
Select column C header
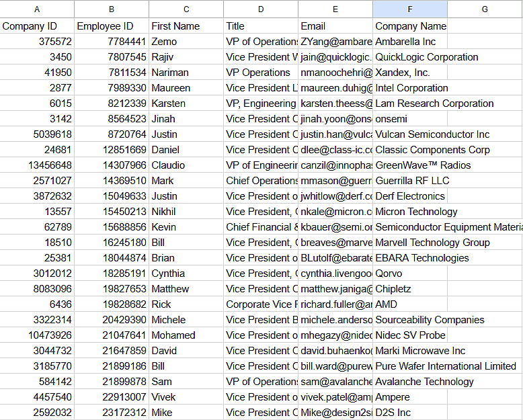pos(186,9)
